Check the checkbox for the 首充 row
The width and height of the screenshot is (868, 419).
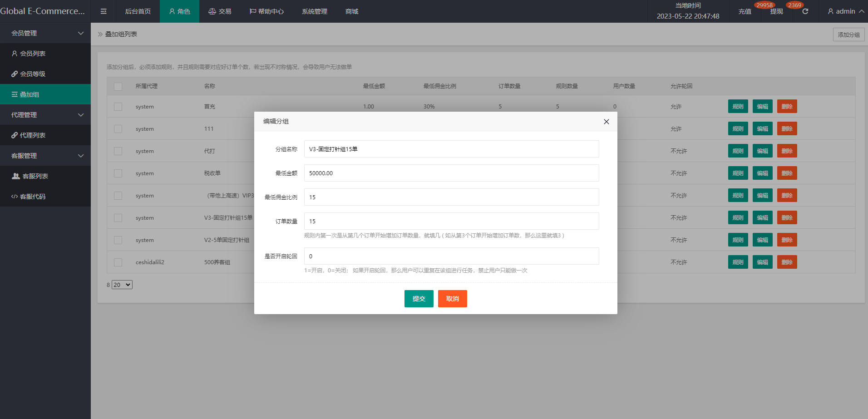(x=118, y=107)
